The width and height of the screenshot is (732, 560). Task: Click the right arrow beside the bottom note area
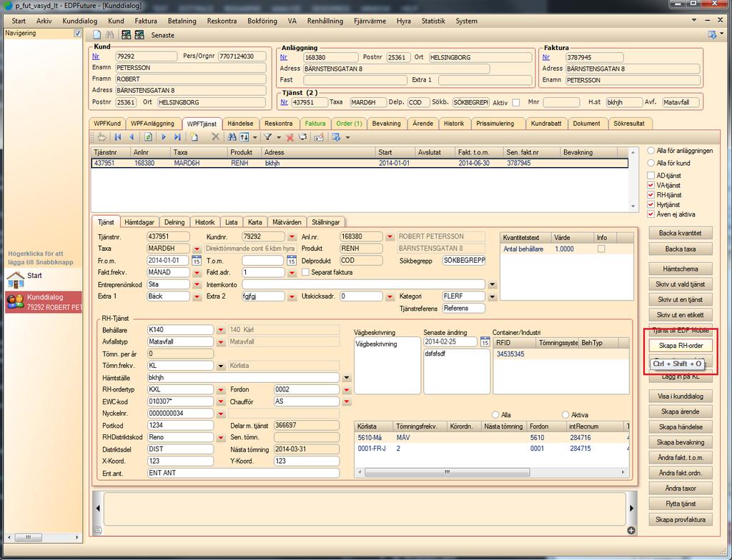632,508
